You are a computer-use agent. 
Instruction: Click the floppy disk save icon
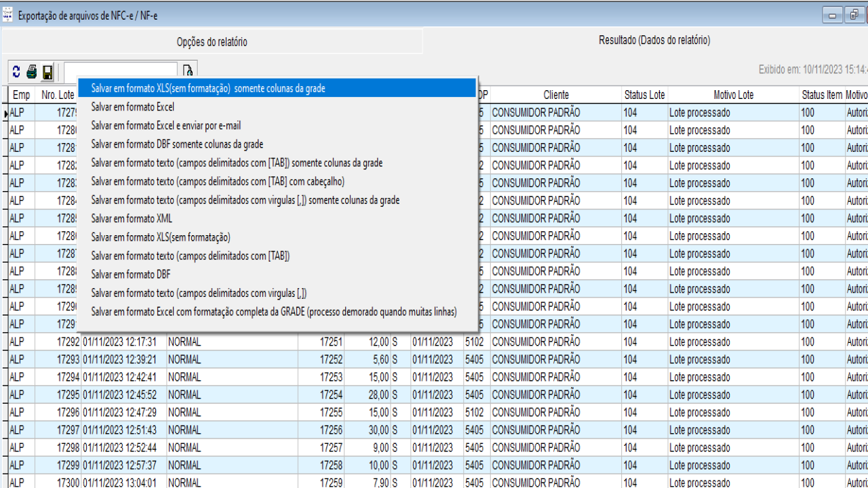[47, 72]
